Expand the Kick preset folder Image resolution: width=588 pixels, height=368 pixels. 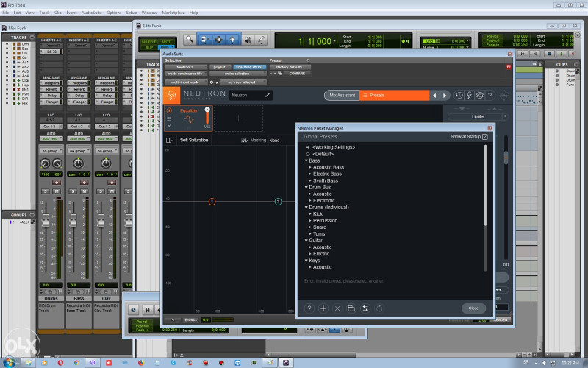click(310, 214)
